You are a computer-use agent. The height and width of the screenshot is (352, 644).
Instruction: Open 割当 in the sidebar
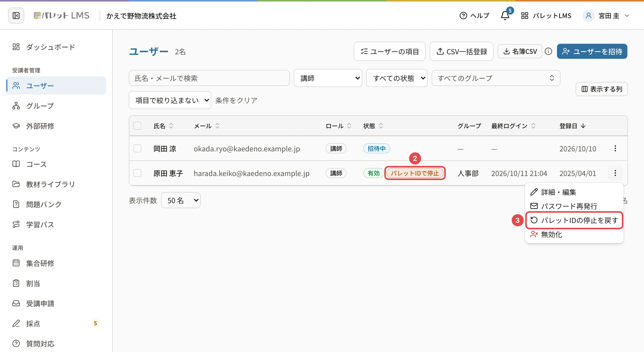(56, 283)
